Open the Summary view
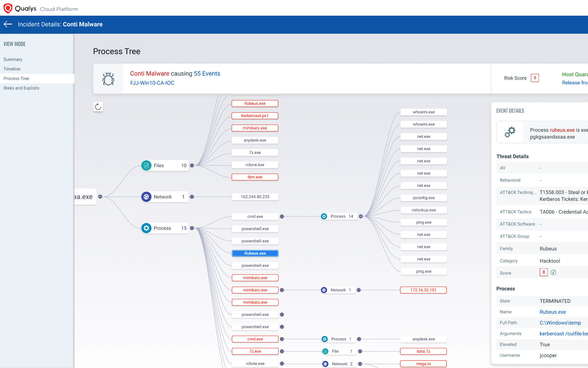The width and height of the screenshot is (588, 368). tap(13, 59)
